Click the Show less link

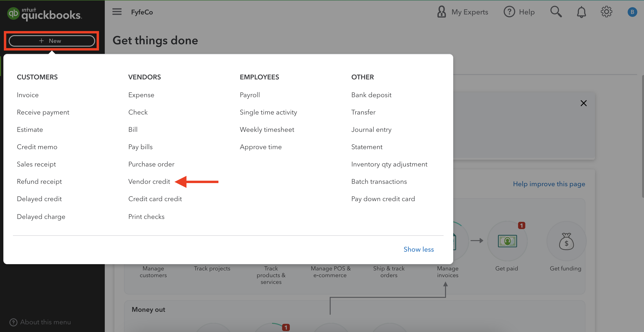419,249
